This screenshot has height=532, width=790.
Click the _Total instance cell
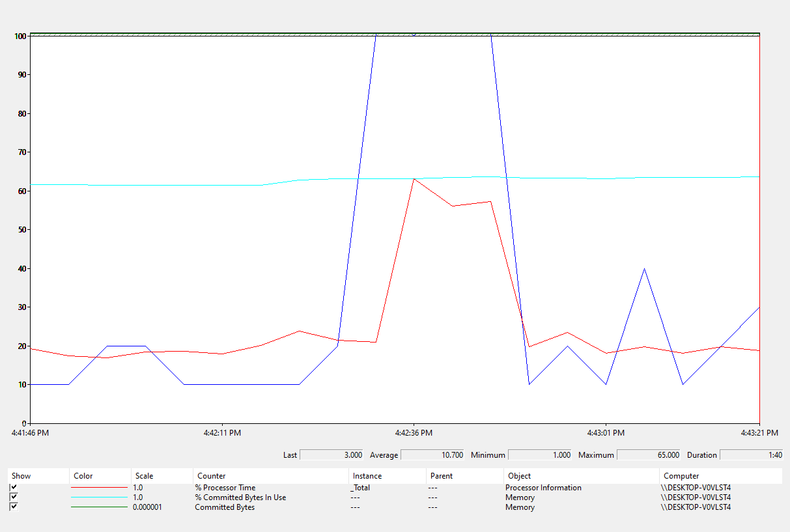360,488
